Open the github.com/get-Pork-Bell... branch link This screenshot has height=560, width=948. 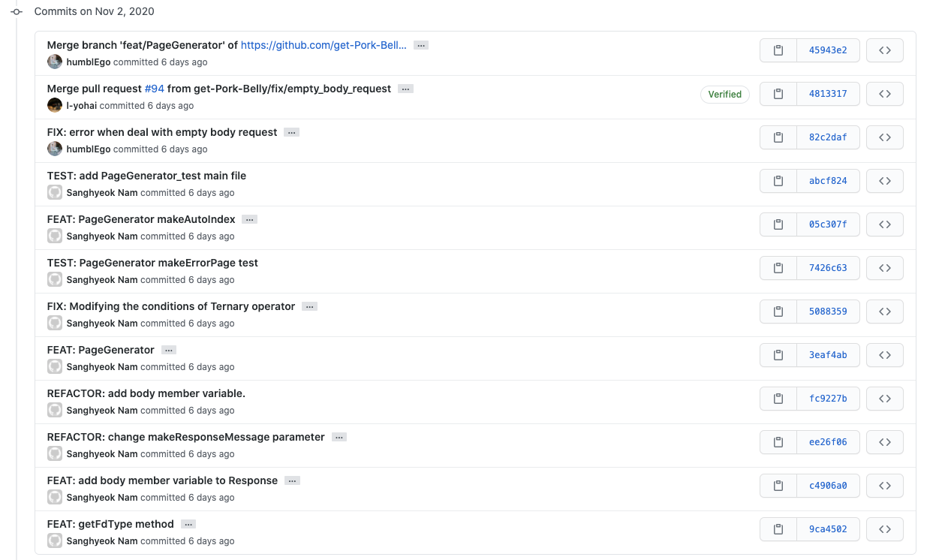(x=324, y=45)
